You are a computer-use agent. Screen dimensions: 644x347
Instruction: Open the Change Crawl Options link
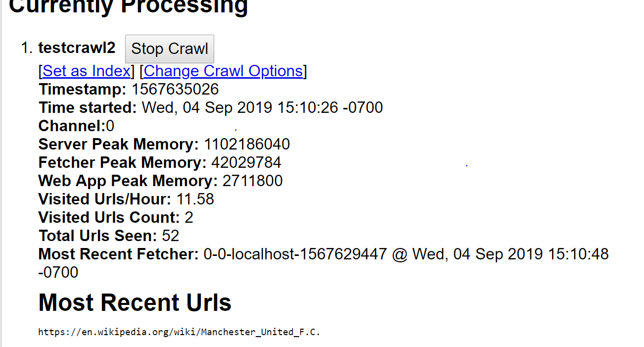point(223,71)
